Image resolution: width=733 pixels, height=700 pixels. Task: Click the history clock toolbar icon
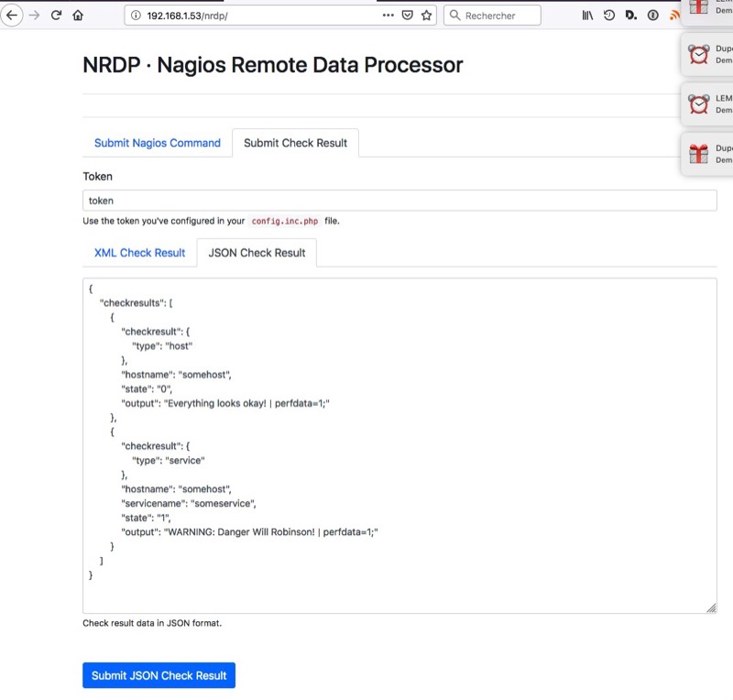click(609, 16)
